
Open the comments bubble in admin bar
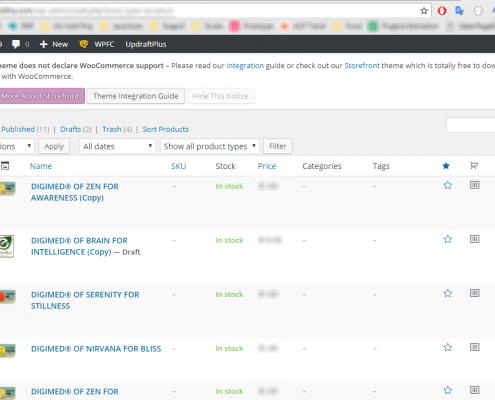click(16, 44)
